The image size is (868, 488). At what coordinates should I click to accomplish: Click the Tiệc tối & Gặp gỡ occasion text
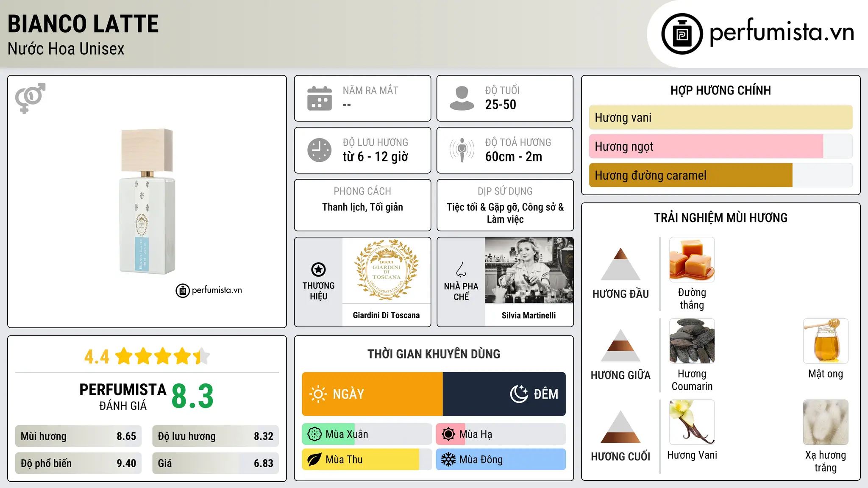[x=505, y=213]
